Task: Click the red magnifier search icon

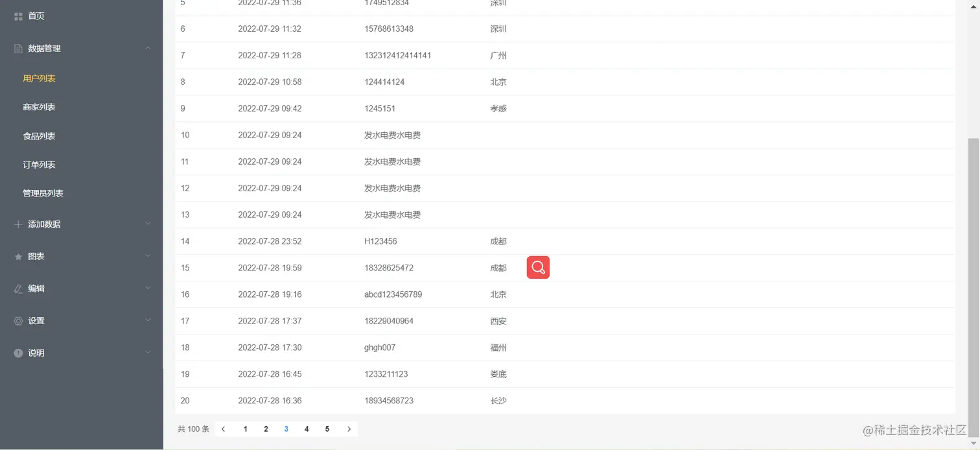Action: [538, 267]
